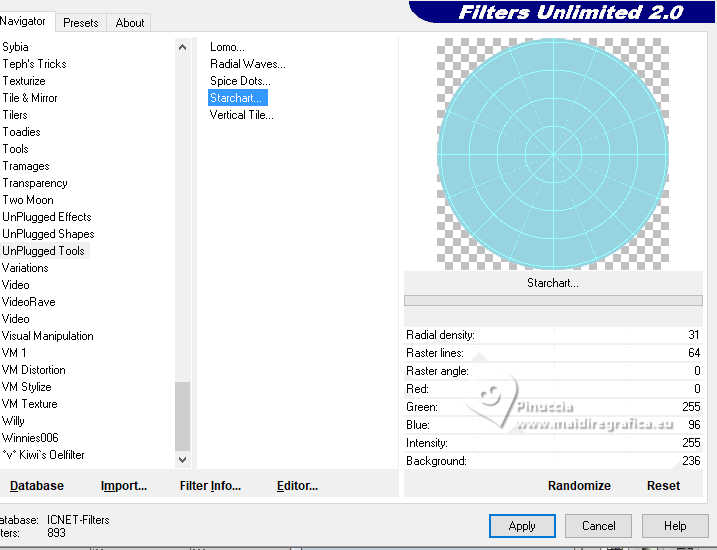Select Radial Waves... filter

(x=247, y=64)
